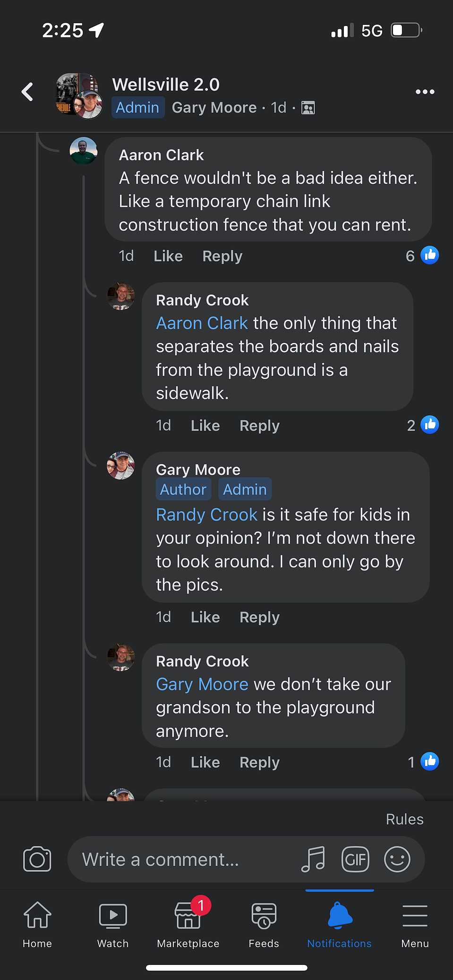This screenshot has width=453, height=980.
Task: Open Aaron Clark's profile picture
Action: 84,151
